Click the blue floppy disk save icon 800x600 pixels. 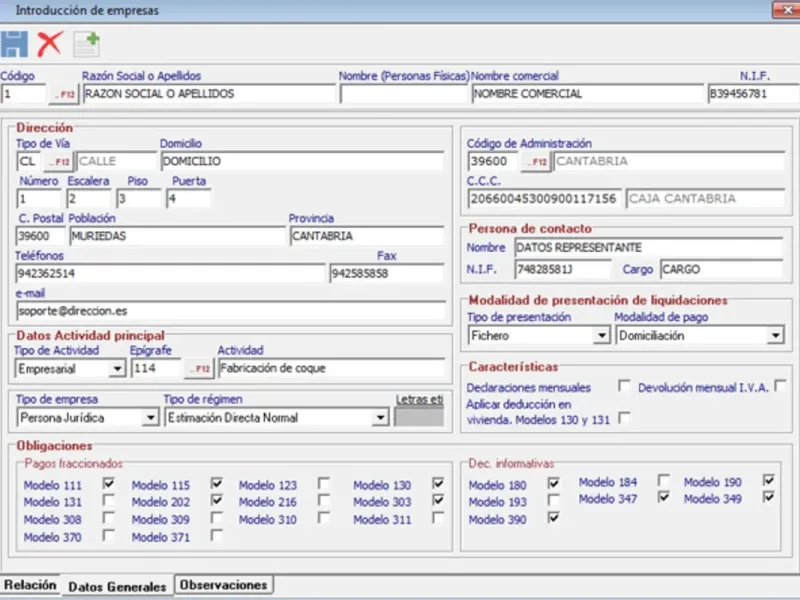pos(14,43)
